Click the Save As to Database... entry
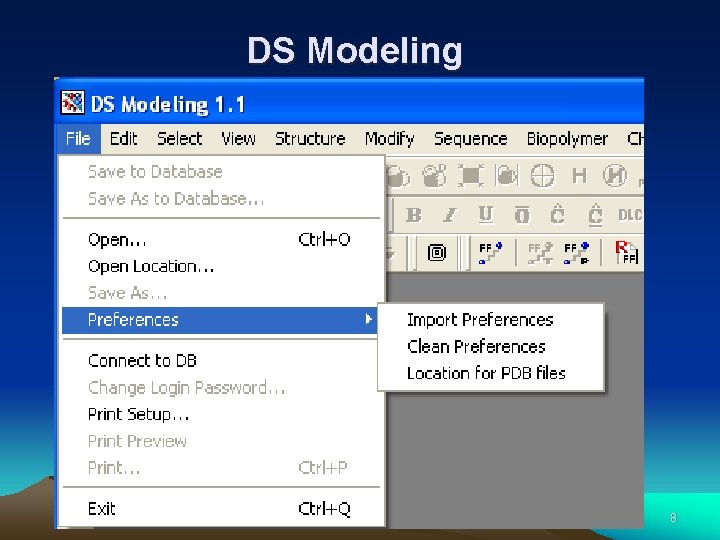This screenshot has width=720, height=540. click(221, 199)
